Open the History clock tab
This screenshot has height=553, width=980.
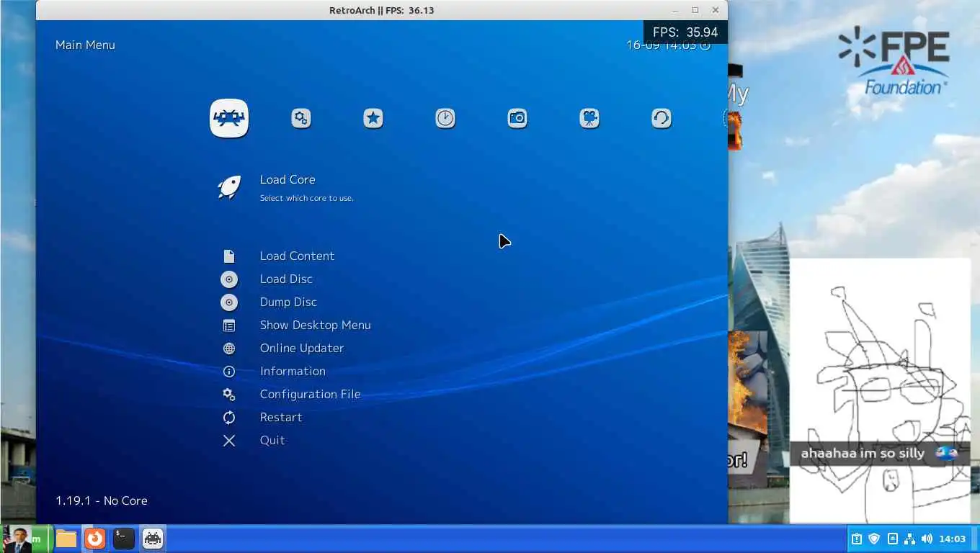[445, 118]
